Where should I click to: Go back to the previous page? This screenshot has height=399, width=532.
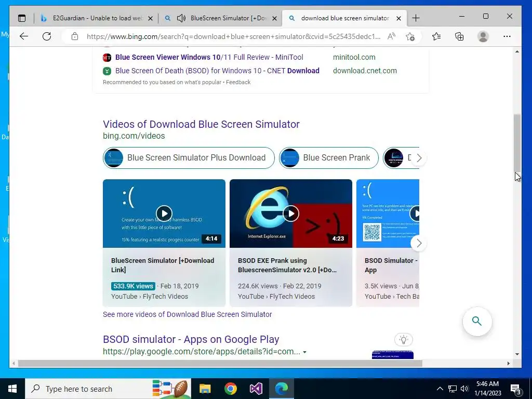24,36
